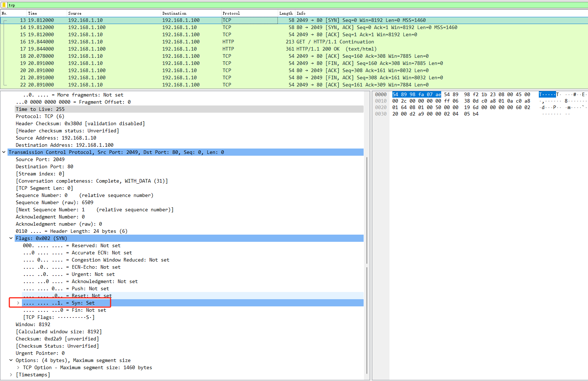Click hex offset 0030 row
The width and height of the screenshot is (588, 381).
pyautogui.click(x=381, y=114)
